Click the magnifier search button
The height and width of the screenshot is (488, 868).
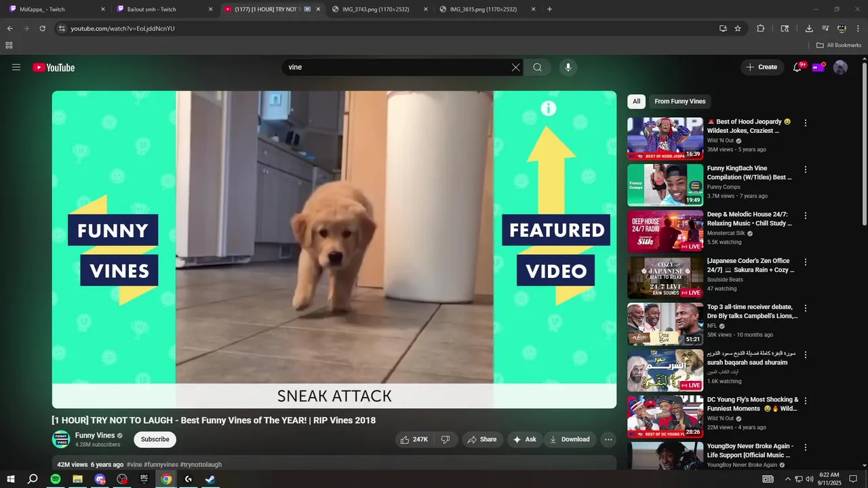coord(537,67)
